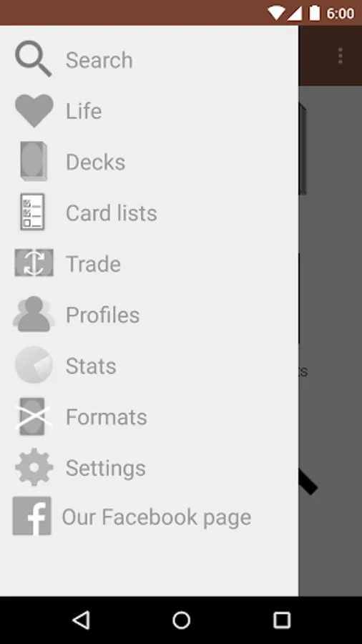Viewport: 362px width, 644px height.
Task: Open the pie chart Stats icon
Action: (x=34, y=365)
